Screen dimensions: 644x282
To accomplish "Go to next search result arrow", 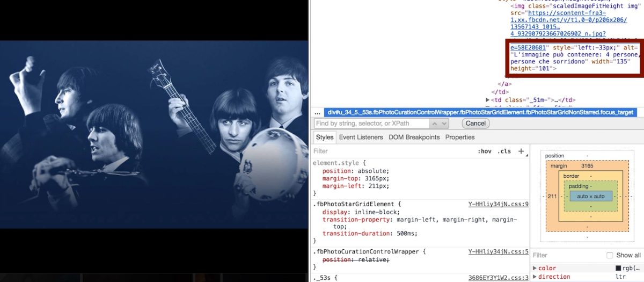I will [x=444, y=124].
